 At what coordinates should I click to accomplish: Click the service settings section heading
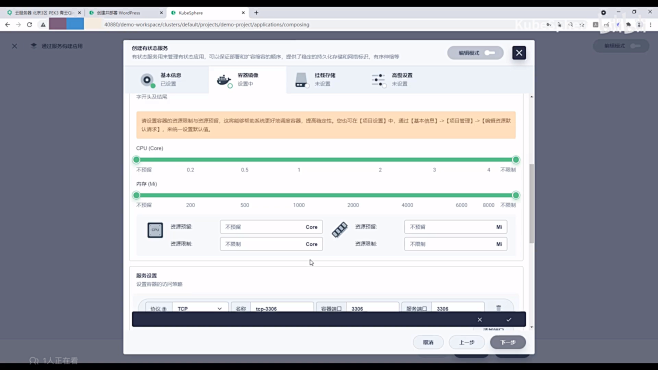click(x=146, y=276)
